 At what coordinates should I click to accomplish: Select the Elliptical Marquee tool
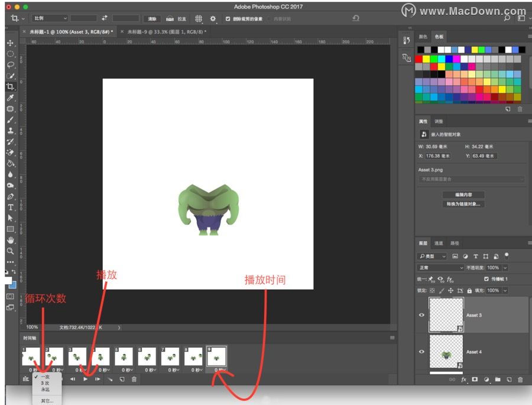[x=10, y=54]
